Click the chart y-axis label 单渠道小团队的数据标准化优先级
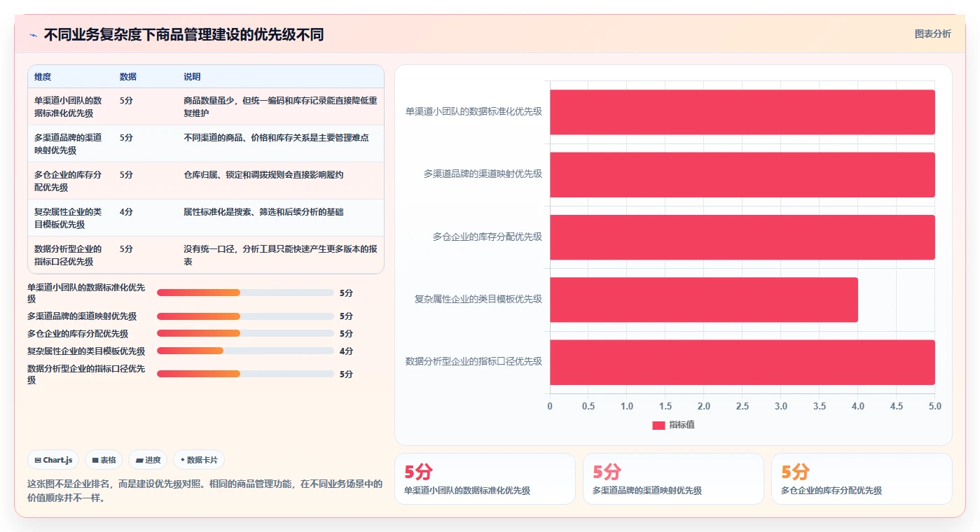The image size is (980, 532). [474, 111]
